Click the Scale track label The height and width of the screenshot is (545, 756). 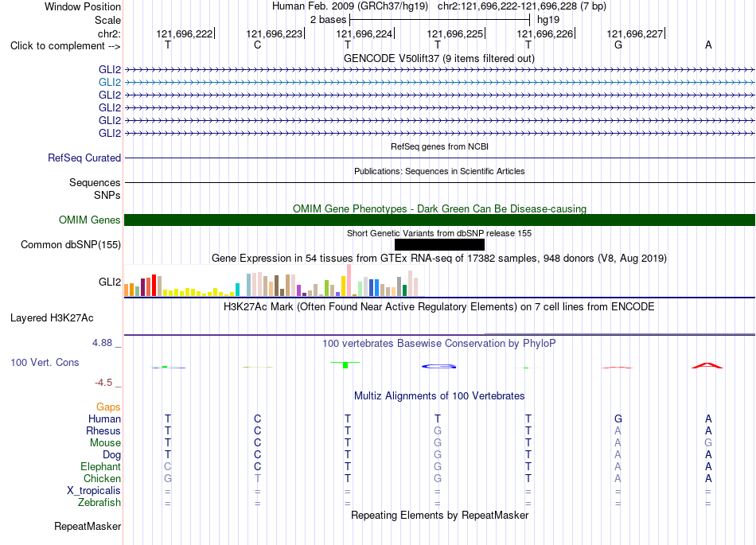pyautogui.click(x=107, y=20)
